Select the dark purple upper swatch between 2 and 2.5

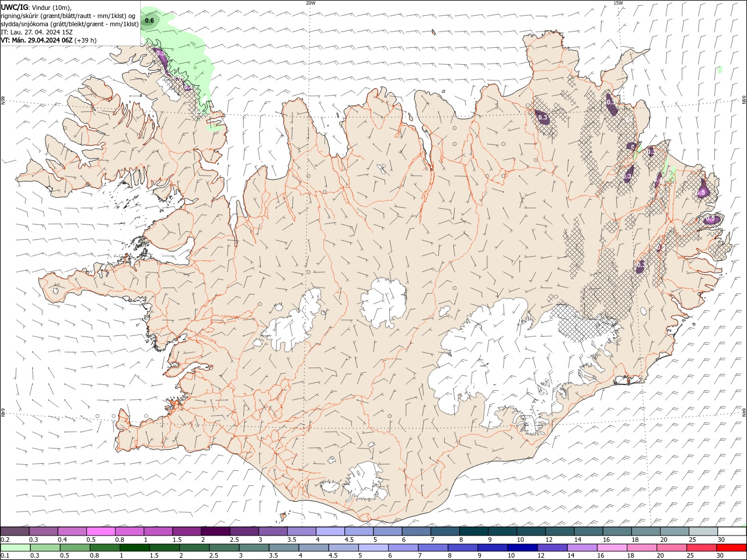tap(215, 531)
